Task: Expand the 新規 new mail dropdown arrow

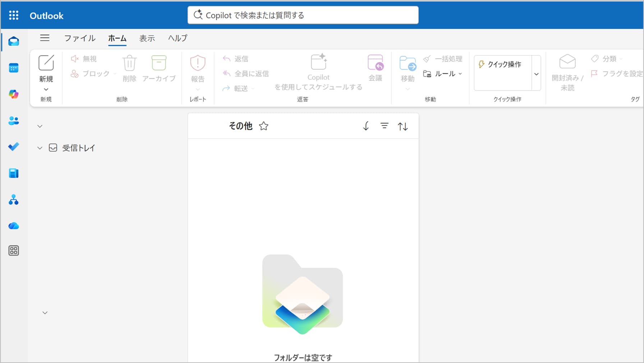Action: [x=46, y=89]
